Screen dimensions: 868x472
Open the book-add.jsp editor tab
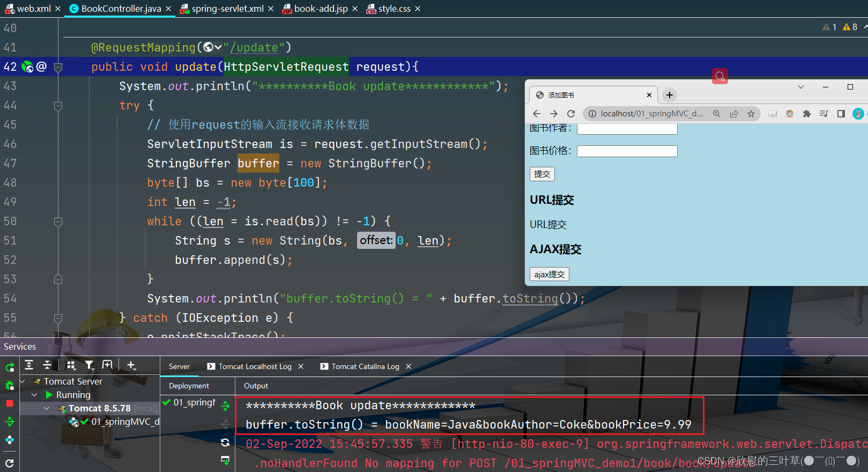tap(321, 9)
